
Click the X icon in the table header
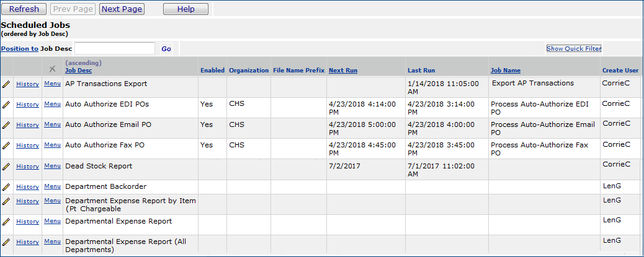(52, 68)
